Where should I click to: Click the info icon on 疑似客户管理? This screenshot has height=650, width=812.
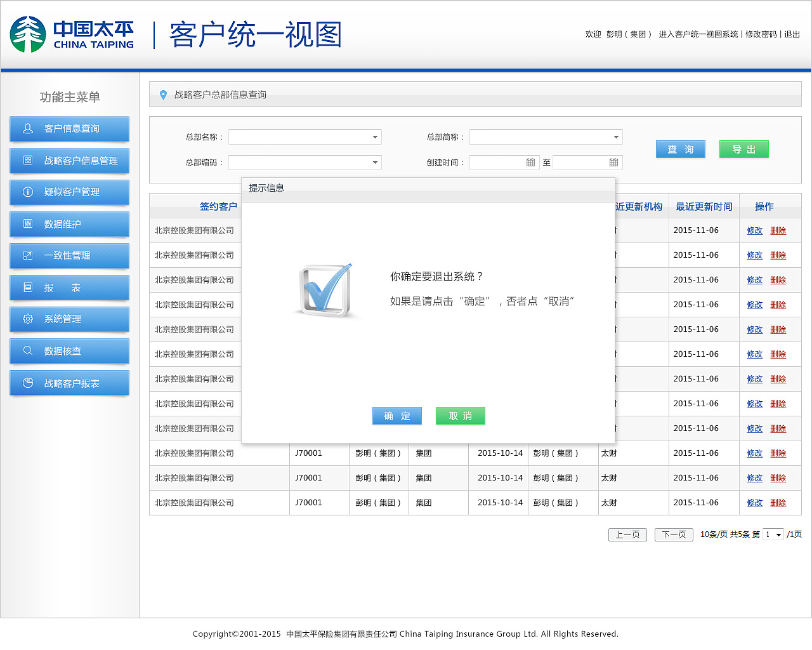(27, 192)
